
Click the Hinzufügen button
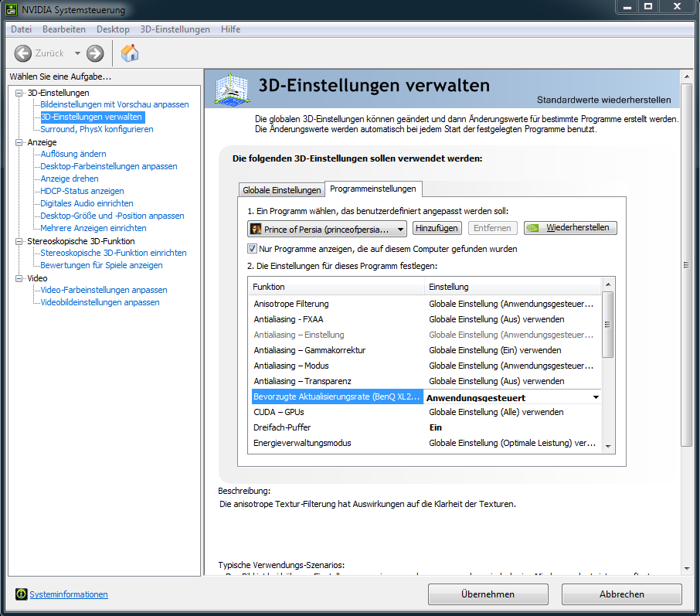[437, 228]
